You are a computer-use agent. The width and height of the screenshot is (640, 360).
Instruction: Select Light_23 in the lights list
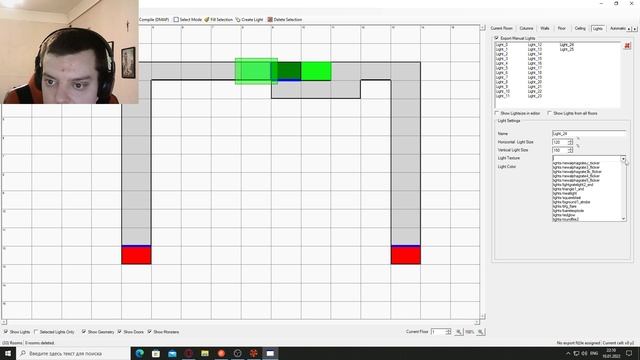tap(535, 96)
